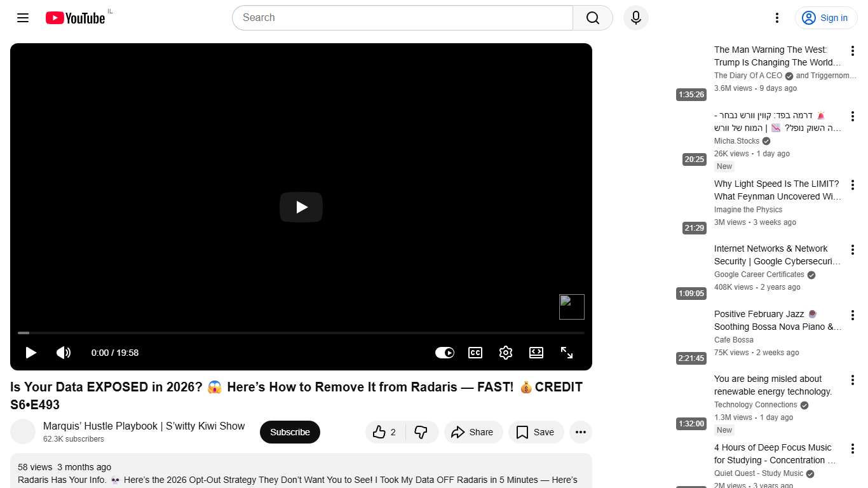This screenshot has width=868, height=488.
Task: Like the video with the thumbs up
Action: click(380, 432)
